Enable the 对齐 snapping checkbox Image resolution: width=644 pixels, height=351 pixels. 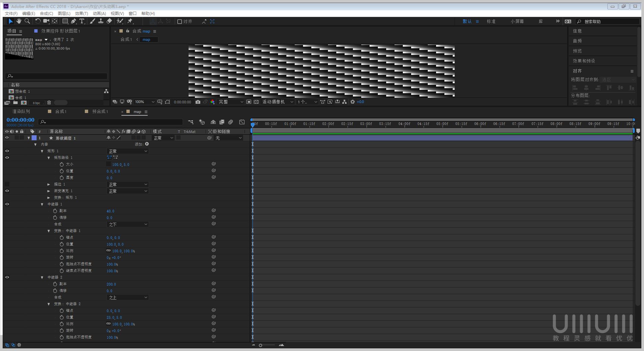click(180, 22)
